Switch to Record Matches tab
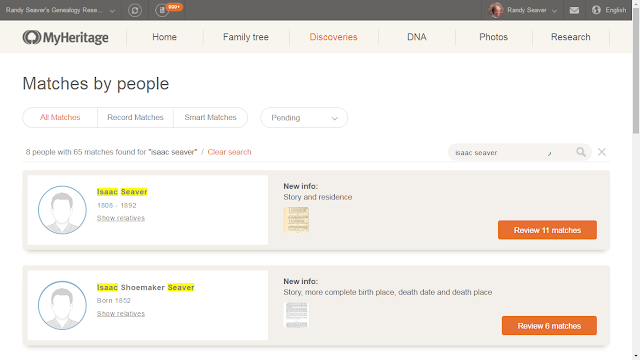 (x=136, y=118)
